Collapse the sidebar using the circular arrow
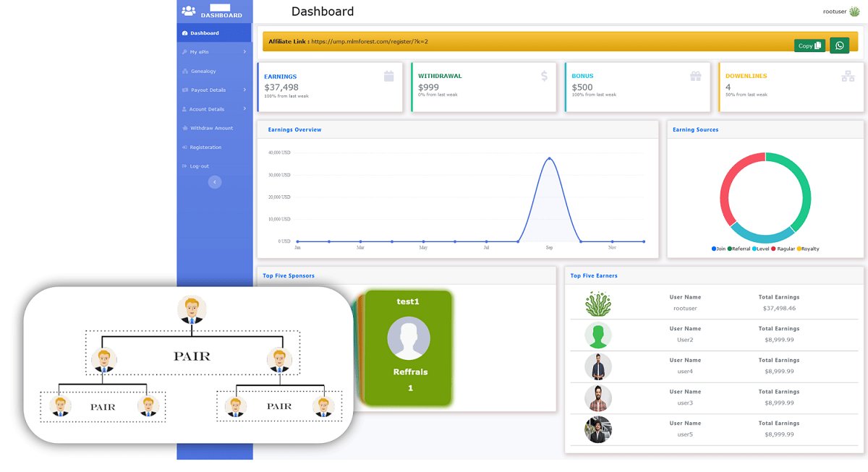The width and height of the screenshot is (868, 472). point(215,181)
